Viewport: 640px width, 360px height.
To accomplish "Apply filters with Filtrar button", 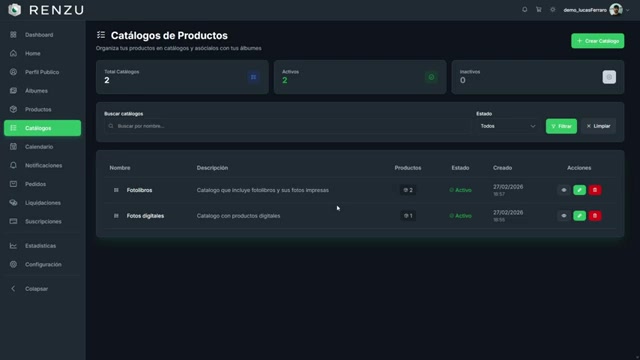I will tap(561, 126).
